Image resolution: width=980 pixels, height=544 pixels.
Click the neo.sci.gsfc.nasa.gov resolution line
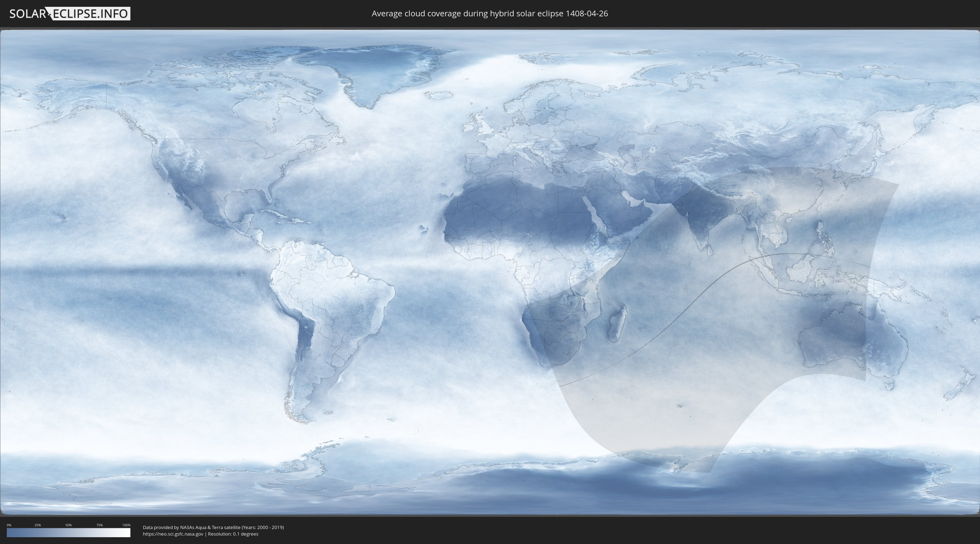pyautogui.click(x=200, y=534)
